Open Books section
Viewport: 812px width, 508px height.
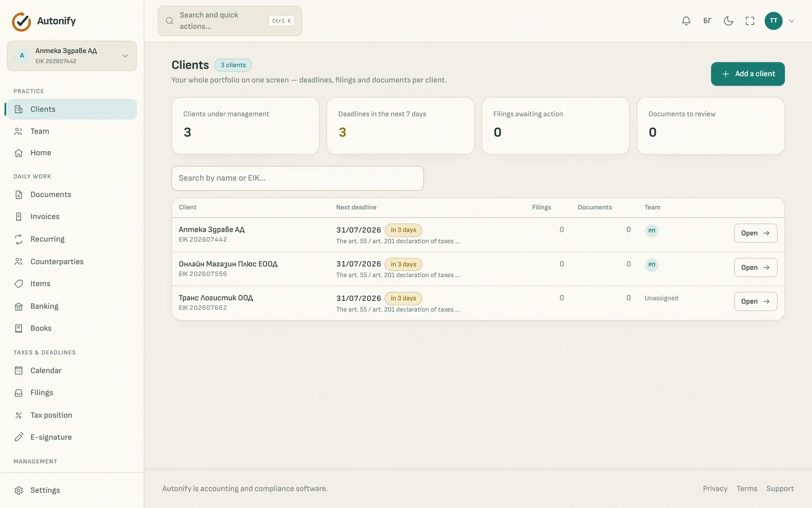point(72,328)
